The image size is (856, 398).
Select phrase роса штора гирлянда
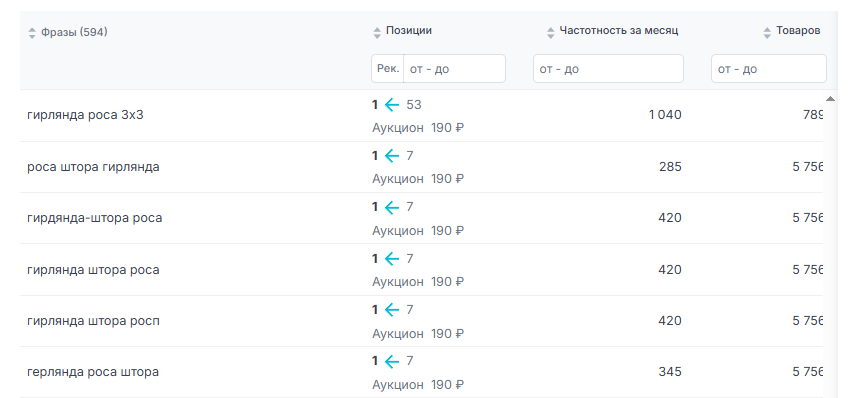click(x=93, y=167)
